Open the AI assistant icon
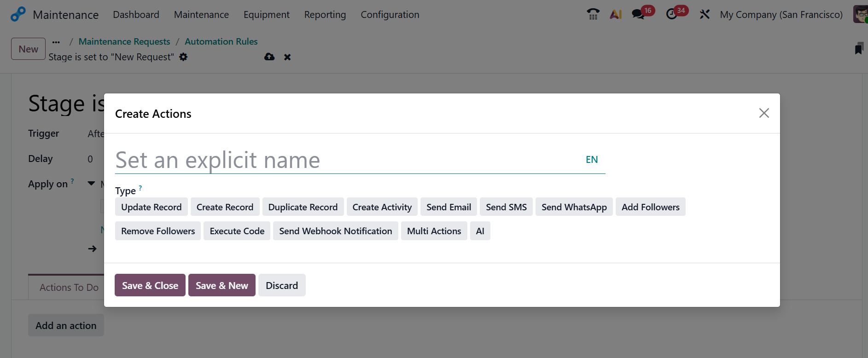This screenshot has height=358, width=868. pos(616,14)
